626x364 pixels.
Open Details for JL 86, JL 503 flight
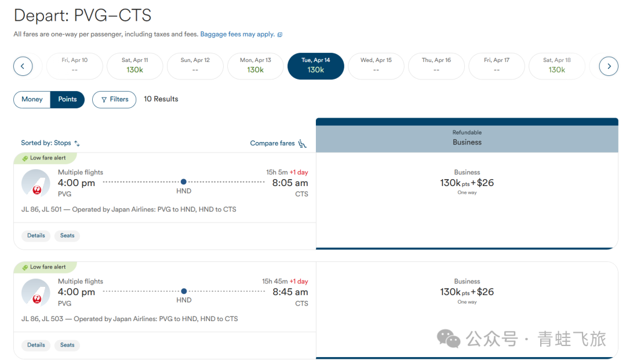pyautogui.click(x=36, y=345)
